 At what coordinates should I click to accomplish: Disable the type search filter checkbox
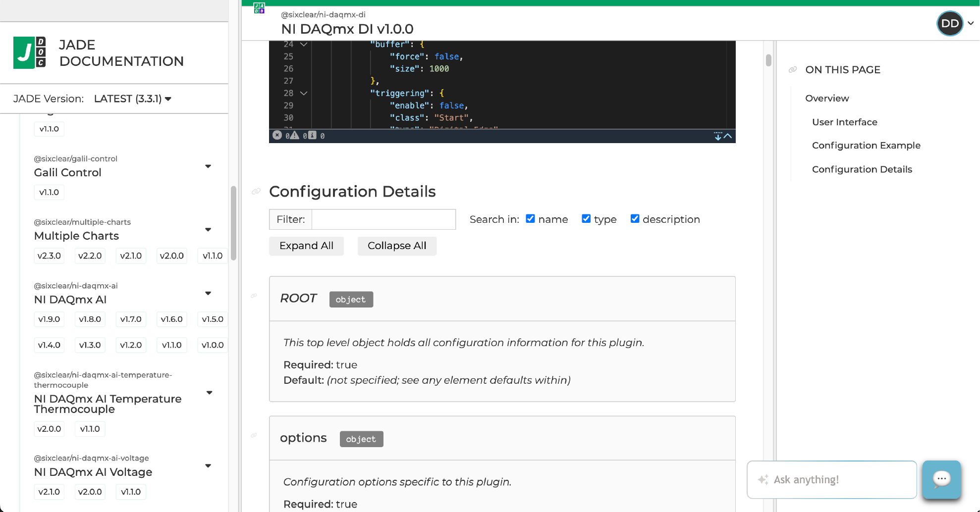586,218
